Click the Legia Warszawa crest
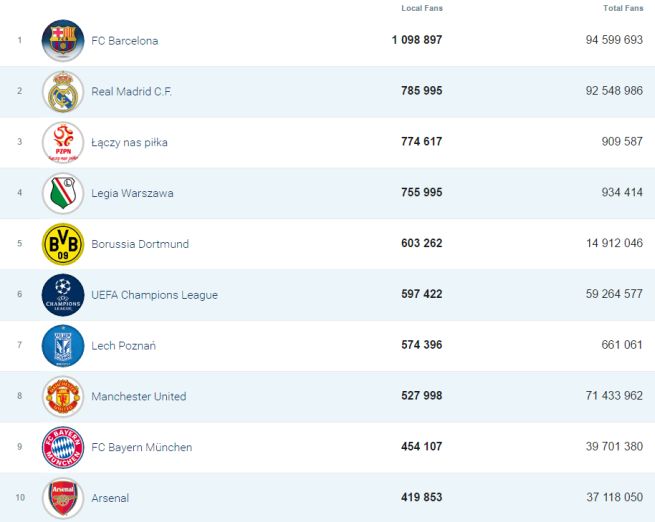The image size is (655, 522). pyautogui.click(x=63, y=193)
